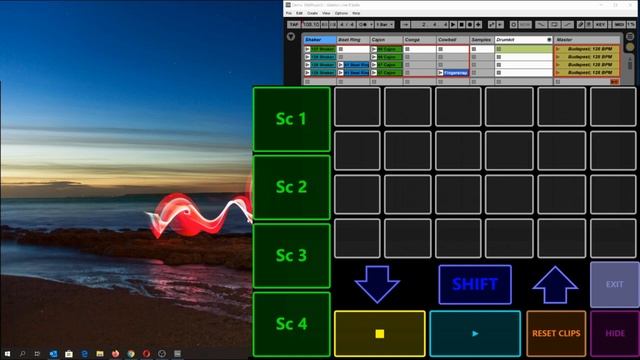Open the Edit menu in Ableton Live
This screenshot has width=640, height=360.
(x=299, y=13)
